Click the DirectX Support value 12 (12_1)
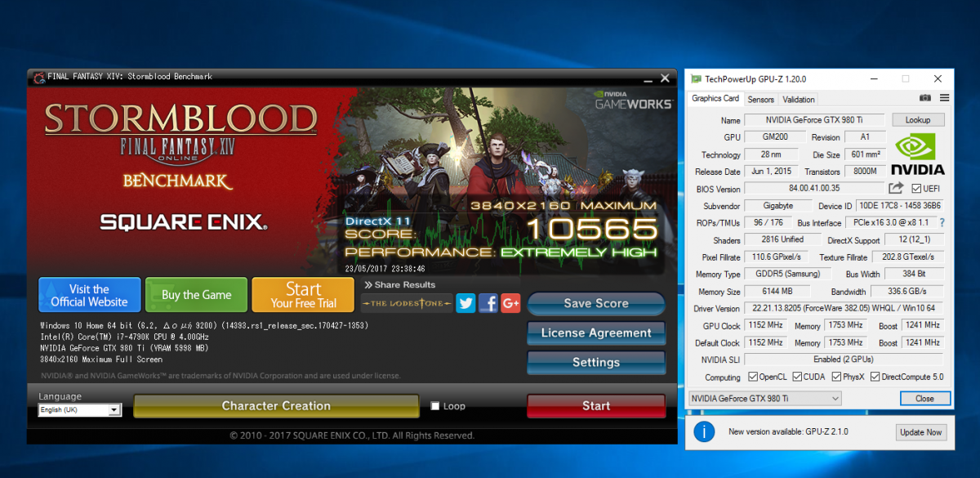The height and width of the screenshot is (478, 980). 914,240
